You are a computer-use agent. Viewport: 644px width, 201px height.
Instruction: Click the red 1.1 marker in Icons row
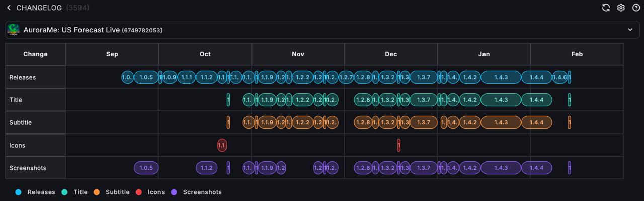(x=221, y=145)
